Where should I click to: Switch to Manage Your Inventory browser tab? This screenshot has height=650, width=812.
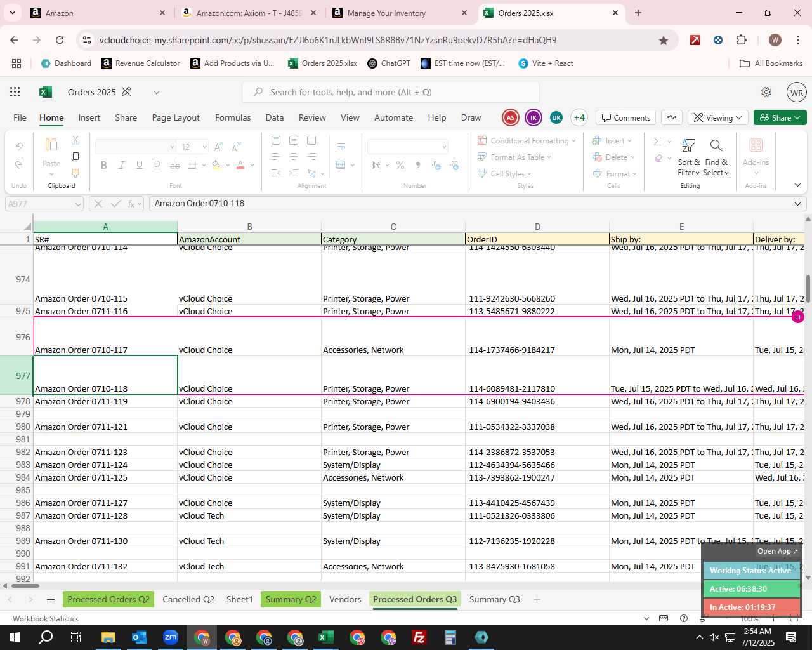(x=400, y=13)
